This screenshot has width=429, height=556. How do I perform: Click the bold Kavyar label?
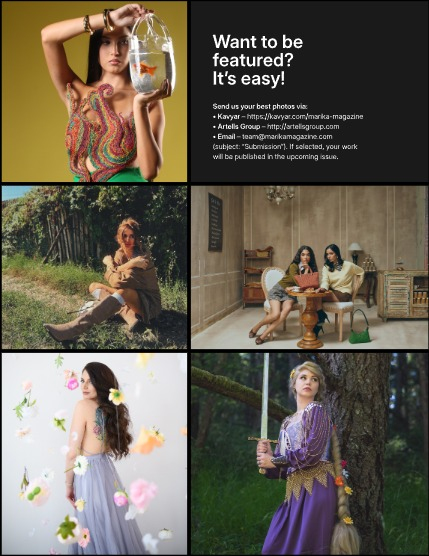tap(229, 116)
